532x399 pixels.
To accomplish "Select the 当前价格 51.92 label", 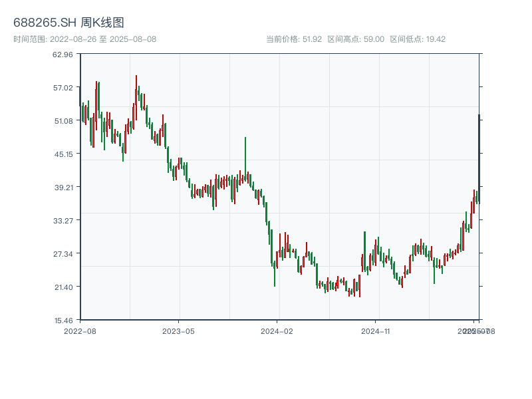I will tap(293, 39).
